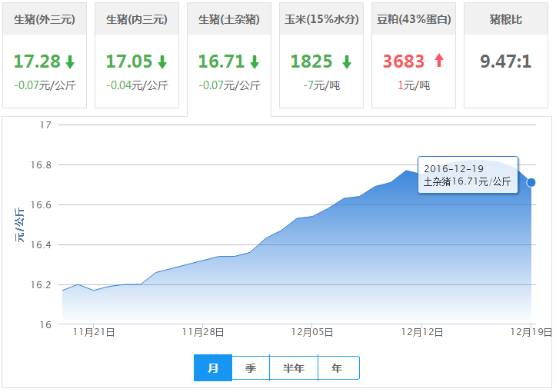Open the 豆粕(43%蛋白) price tab
Viewport: 556px width, 392px height.
click(x=414, y=55)
